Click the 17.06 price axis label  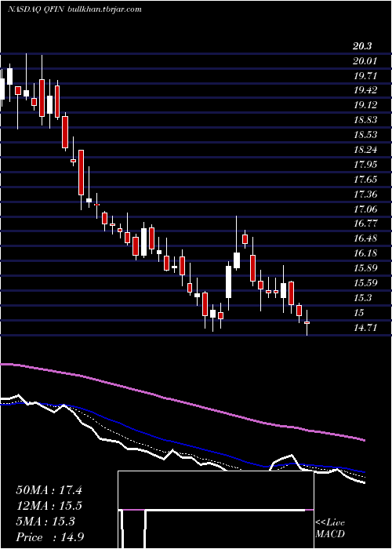(365, 209)
